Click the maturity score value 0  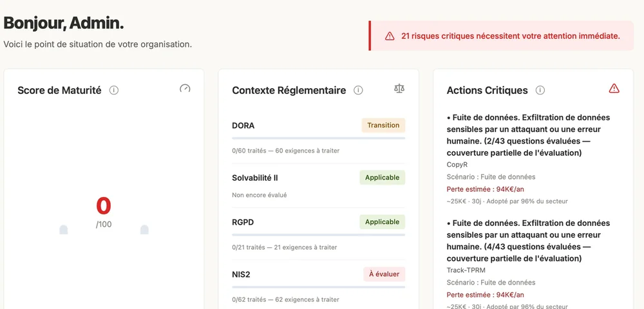coord(104,206)
